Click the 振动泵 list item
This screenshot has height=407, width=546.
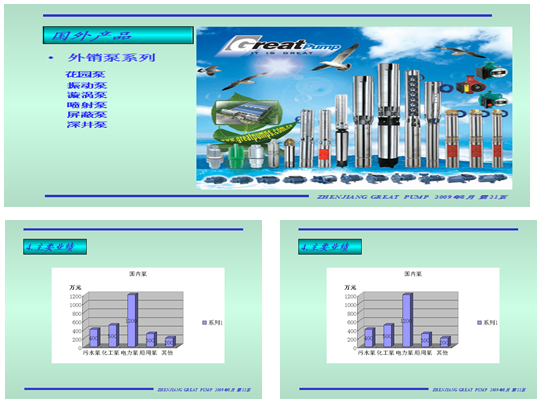tap(87, 85)
